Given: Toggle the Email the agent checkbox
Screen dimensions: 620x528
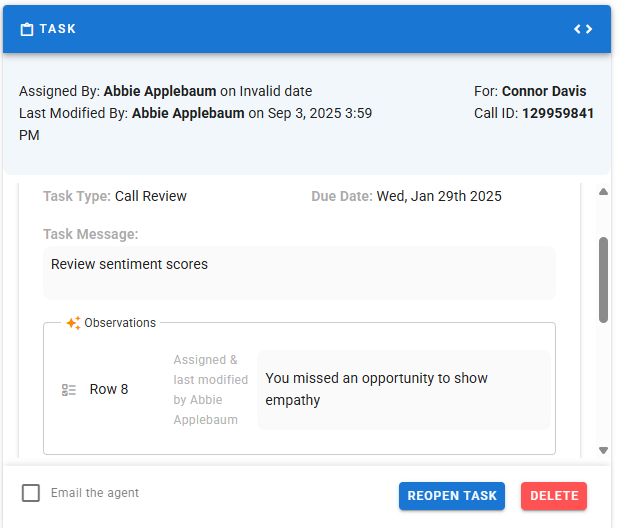Looking at the screenshot, I should tap(31, 493).
